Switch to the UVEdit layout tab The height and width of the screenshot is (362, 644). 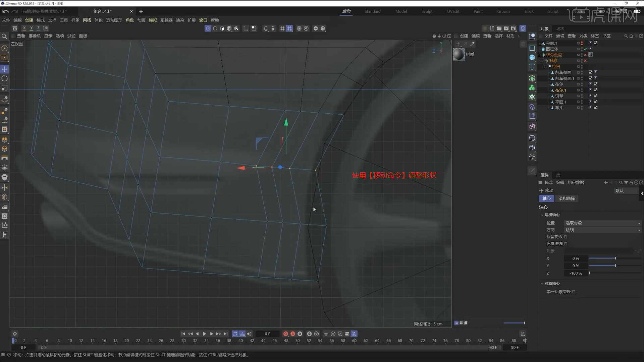coord(453,11)
